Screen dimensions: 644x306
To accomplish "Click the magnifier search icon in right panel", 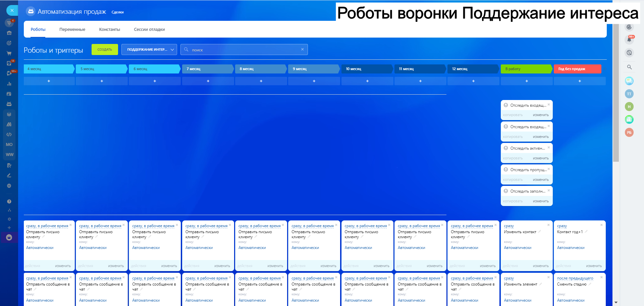I will click(629, 67).
